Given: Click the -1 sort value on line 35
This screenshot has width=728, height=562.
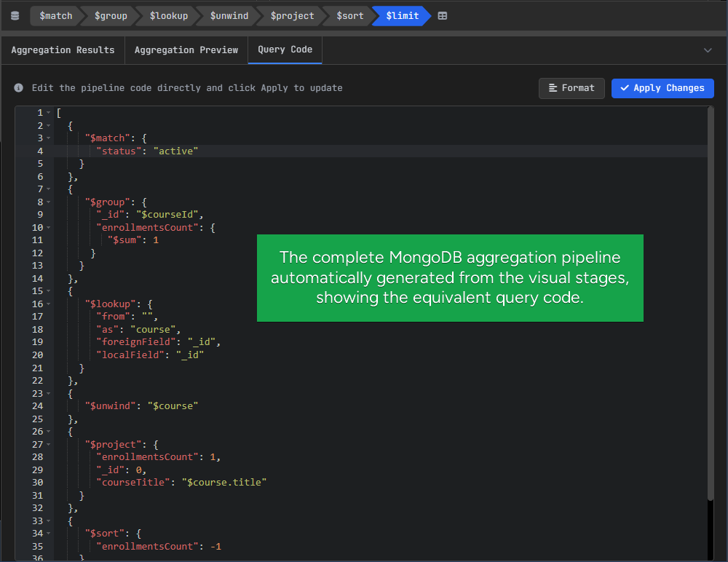Looking at the screenshot, I should 216,547.
